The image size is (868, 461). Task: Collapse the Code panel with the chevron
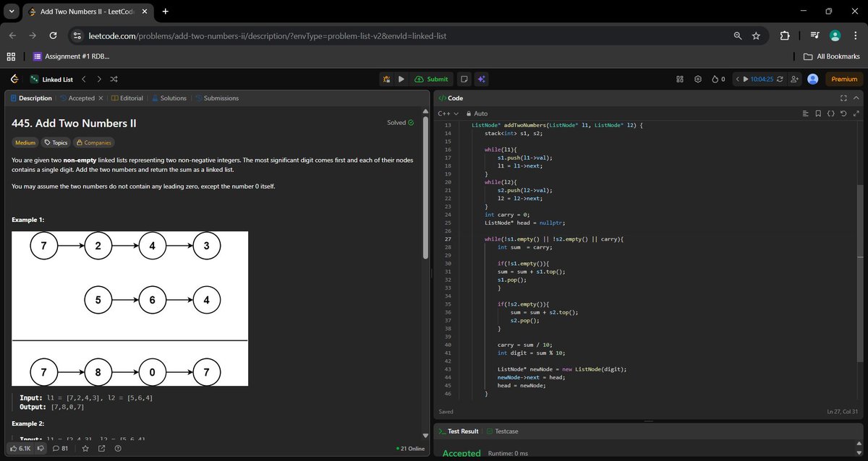coord(856,98)
